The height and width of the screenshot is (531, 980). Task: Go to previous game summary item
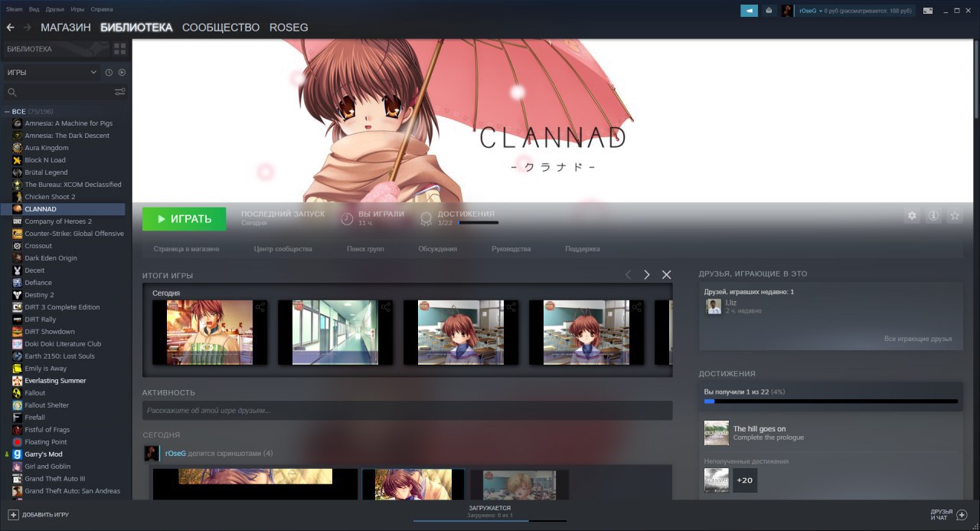coord(628,274)
